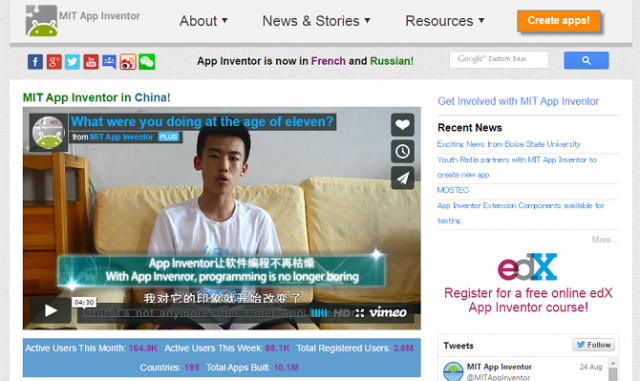640x381 pixels.
Task: Open the WeChat social icon
Action: (147, 62)
